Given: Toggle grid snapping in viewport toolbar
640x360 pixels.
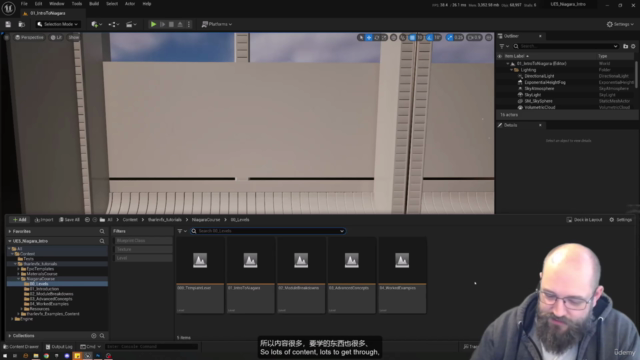Looking at the screenshot, I should pos(412,38).
